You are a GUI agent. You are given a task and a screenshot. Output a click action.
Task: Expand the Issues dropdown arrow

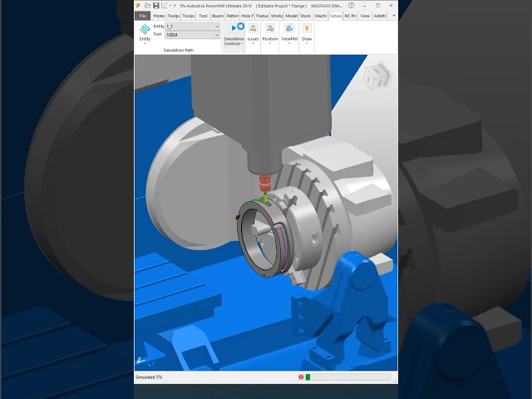pos(253,43)
